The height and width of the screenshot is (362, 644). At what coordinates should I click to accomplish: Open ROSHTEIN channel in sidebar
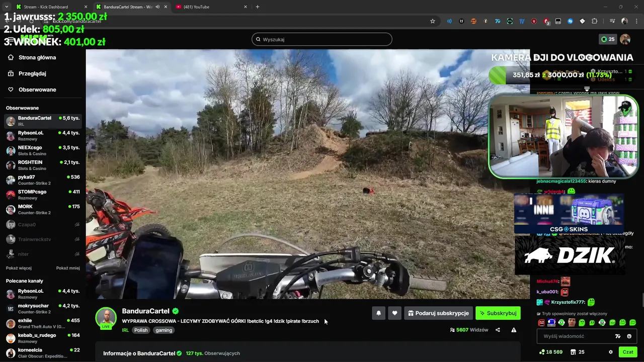point(43,165)
